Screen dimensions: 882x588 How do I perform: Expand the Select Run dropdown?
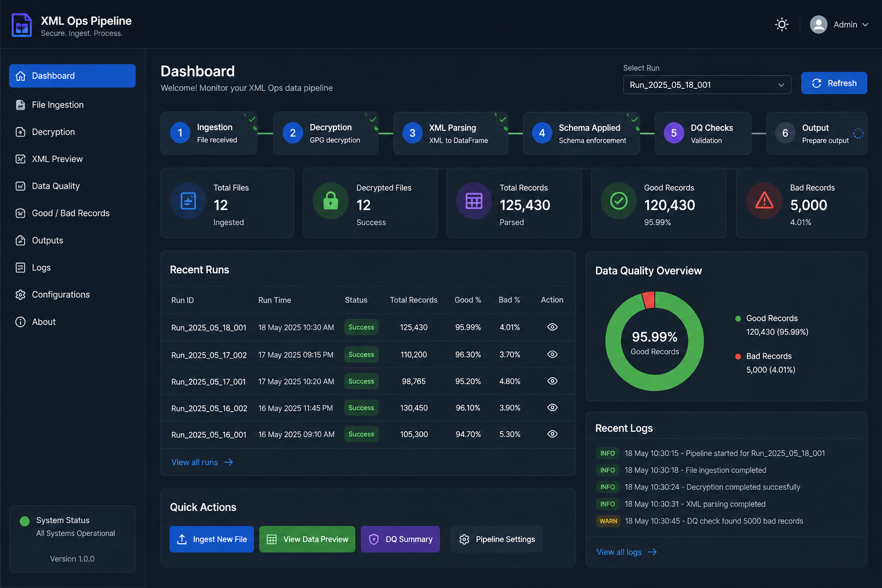pos(707,84)
